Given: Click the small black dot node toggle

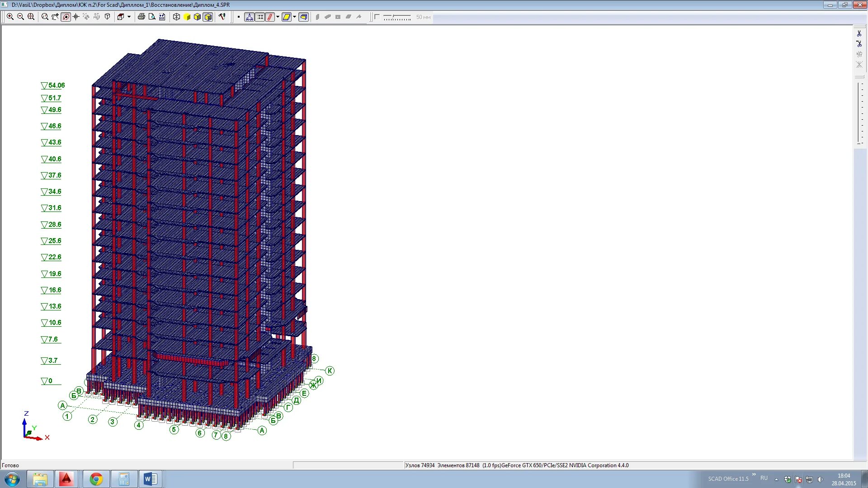Looking at the screenshot, I should 239,17.
